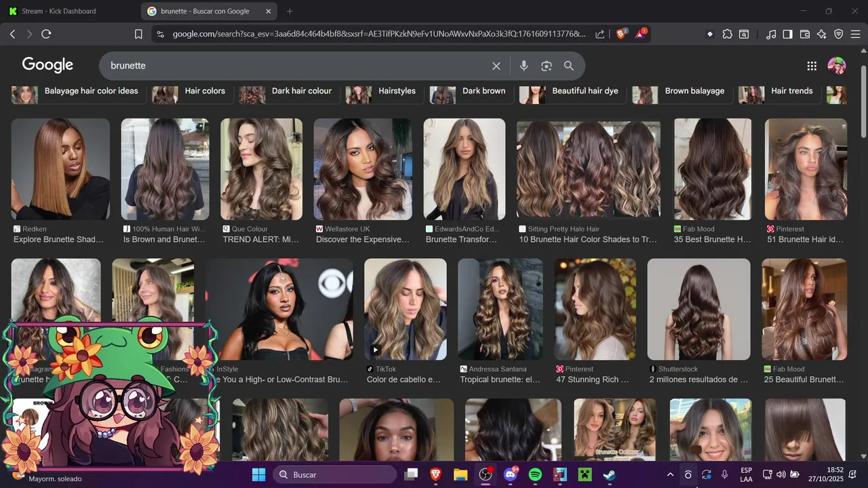Click '25 Beautiful Brunett' Fab Mood caption
868x488 pixels.
coord(804,380)
